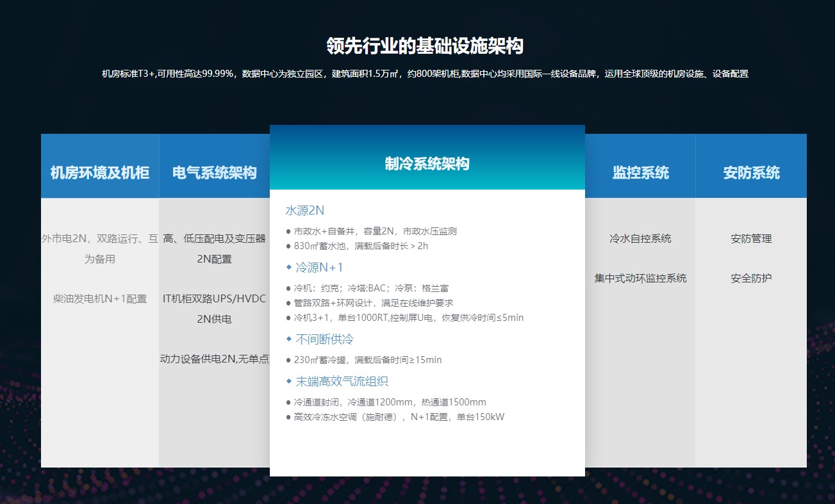The image size is (835, 504).
Task: Click the 机房标准T3+ subtitle description line
Action: click(425, 74)
